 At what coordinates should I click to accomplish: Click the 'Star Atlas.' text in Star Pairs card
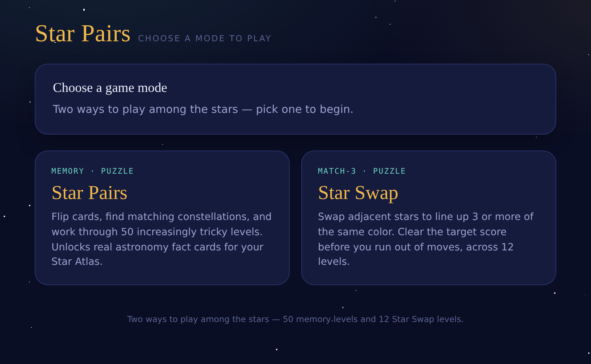pos(77,262)
